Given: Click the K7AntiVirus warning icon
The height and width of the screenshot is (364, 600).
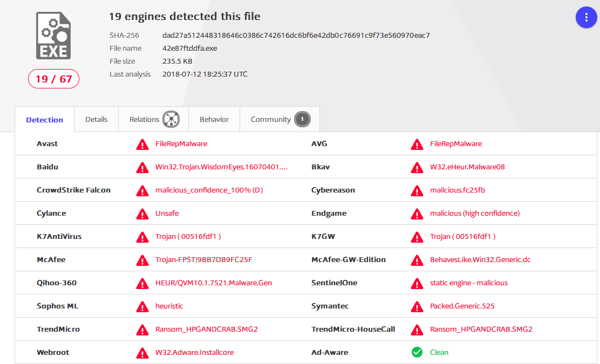Looking at the screenshot, I should (142, 237).
